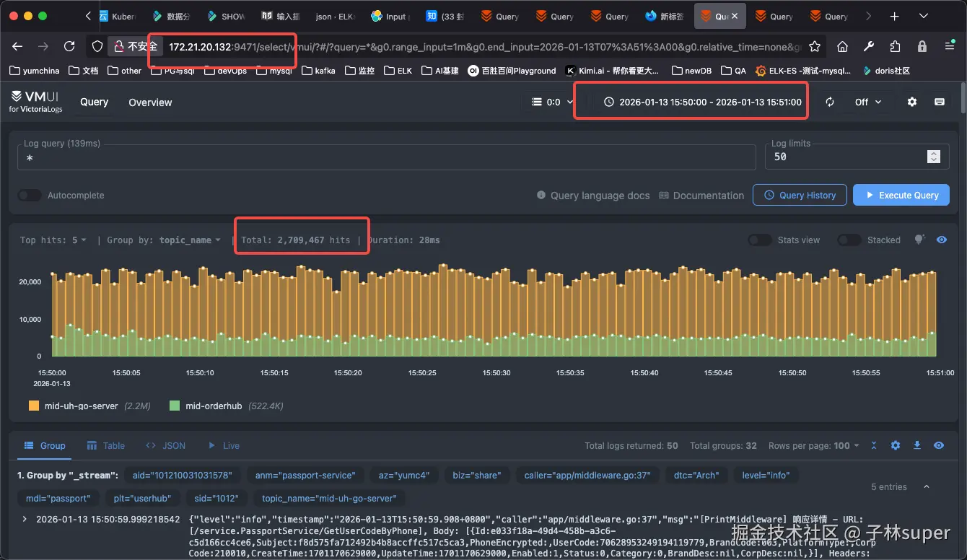Click the clock icon in time range picker
Screen dimensions: 967x560
pos(608,102)
